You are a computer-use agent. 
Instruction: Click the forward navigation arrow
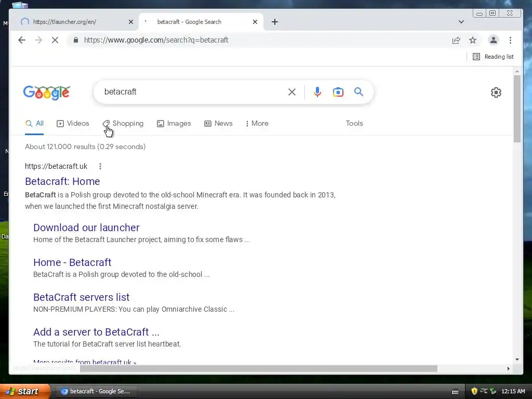pyautogui.click(x=38, y=40)
